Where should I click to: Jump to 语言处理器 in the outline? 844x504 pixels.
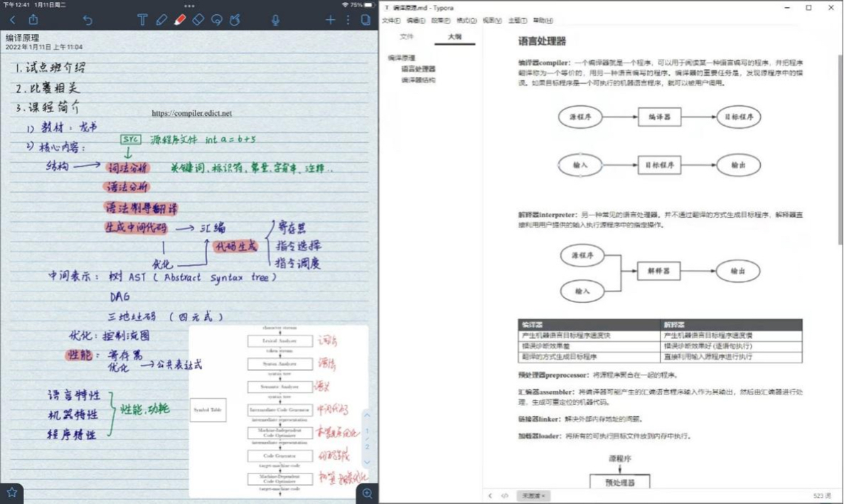[418, 69]
